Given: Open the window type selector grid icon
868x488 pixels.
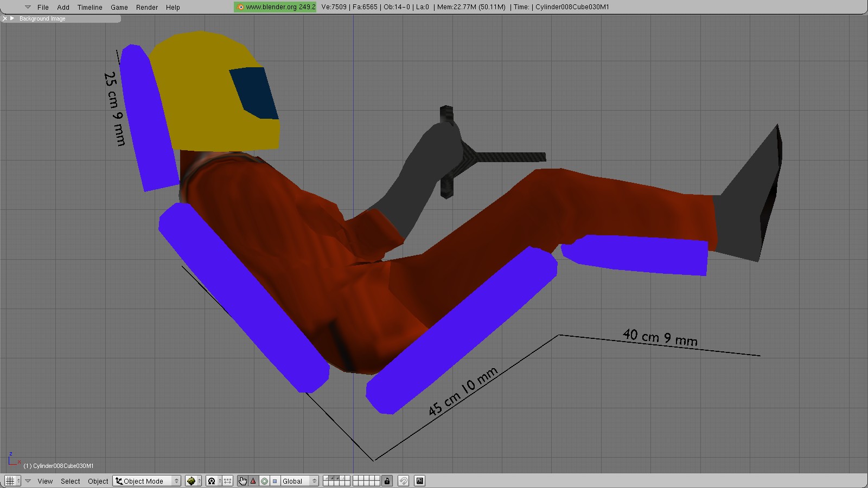Looking at the screenshot, I should coord(10,481).
